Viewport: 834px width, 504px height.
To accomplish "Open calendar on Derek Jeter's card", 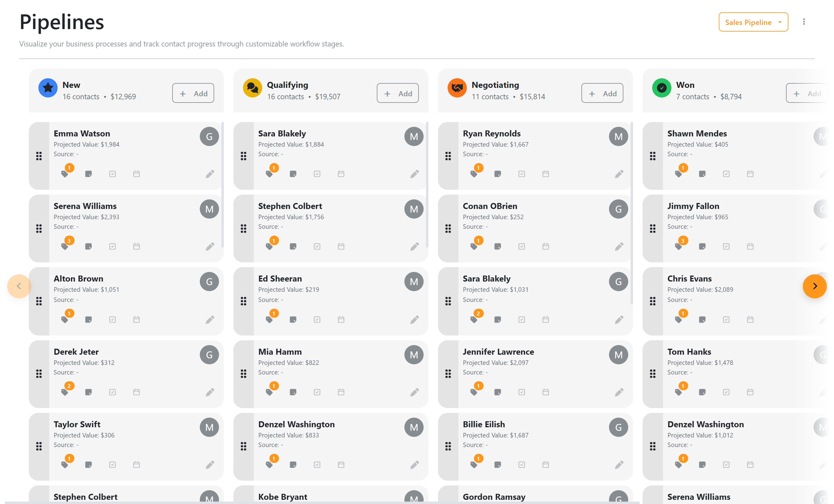I will (x=136, y=392).
